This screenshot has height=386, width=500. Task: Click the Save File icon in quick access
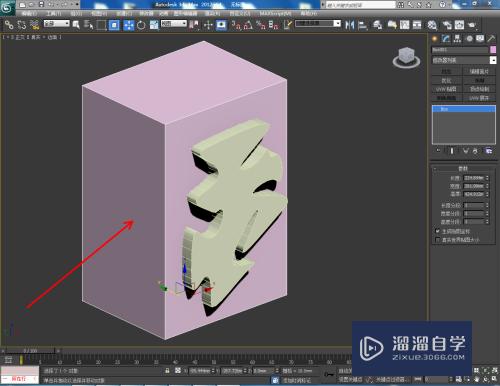tap(41, 5)
